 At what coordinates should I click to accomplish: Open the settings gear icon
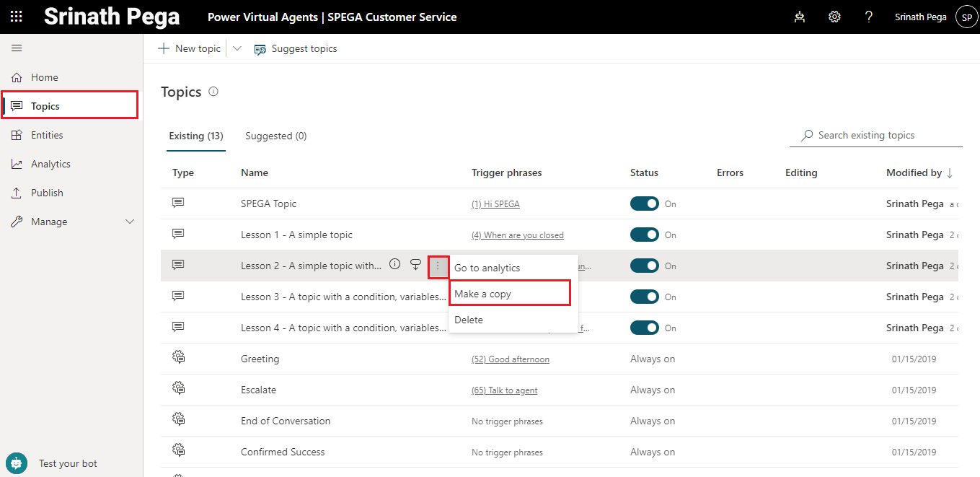click(834, 17)
